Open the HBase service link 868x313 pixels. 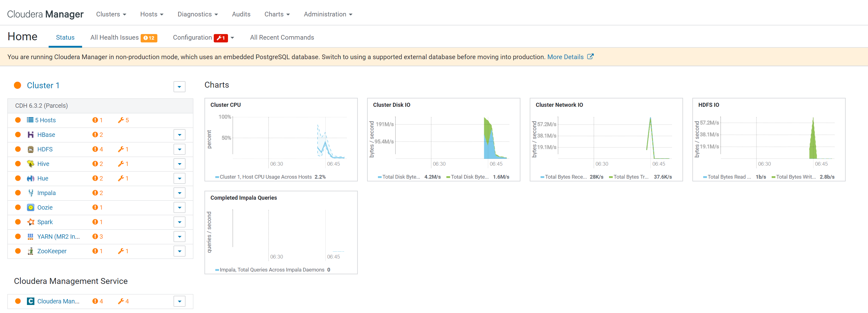pos(46,135)
